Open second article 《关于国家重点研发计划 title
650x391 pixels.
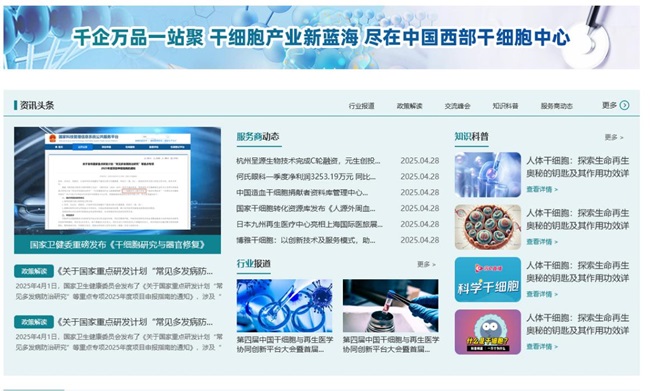click(135, 322)
